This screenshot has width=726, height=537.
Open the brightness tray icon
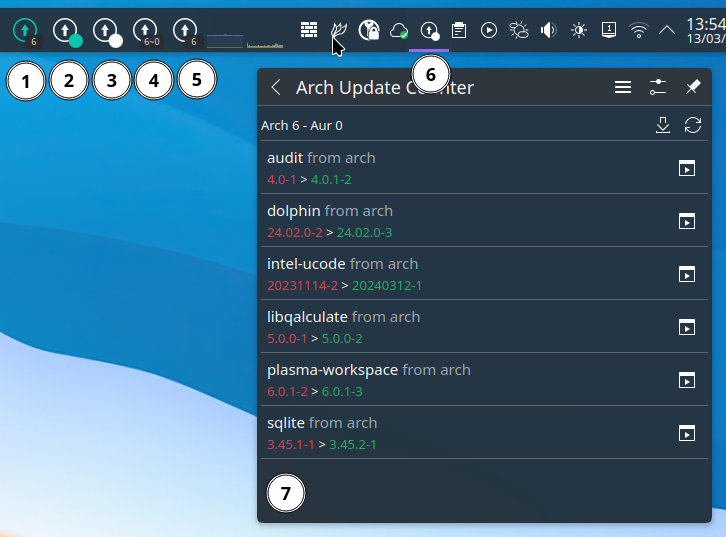click(x=579, y=31)
